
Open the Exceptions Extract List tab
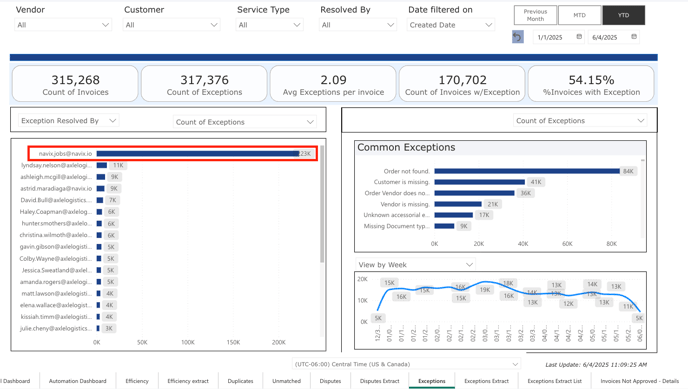pyautogui.click(x=555, y=381)
